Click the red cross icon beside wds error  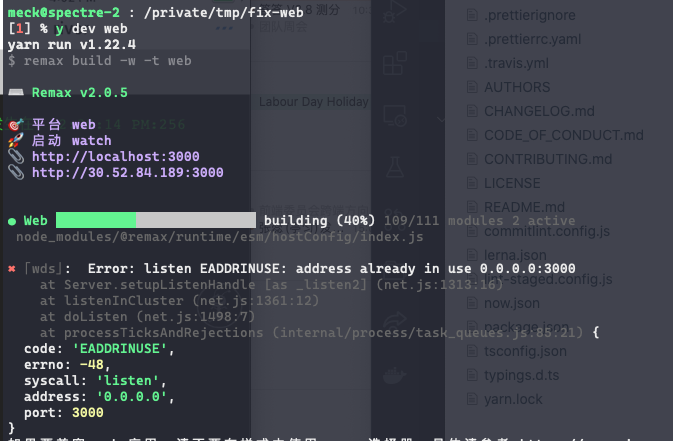pos(12,269)
